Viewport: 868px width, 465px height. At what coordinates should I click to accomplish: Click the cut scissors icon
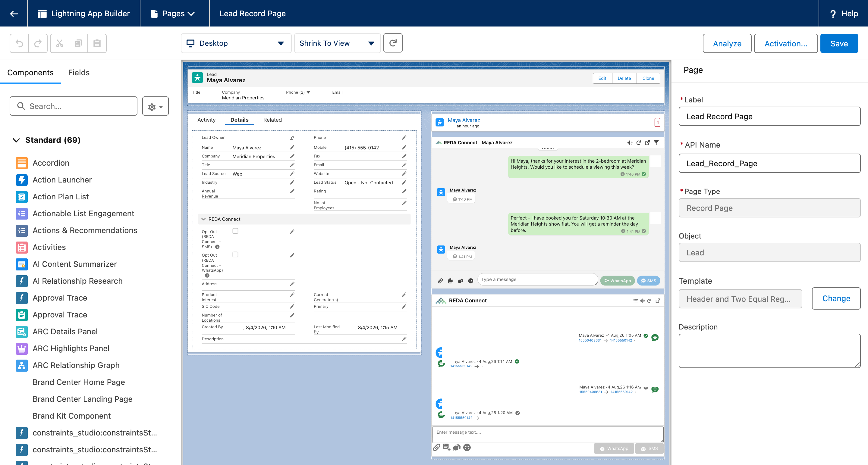pos(60,43)
